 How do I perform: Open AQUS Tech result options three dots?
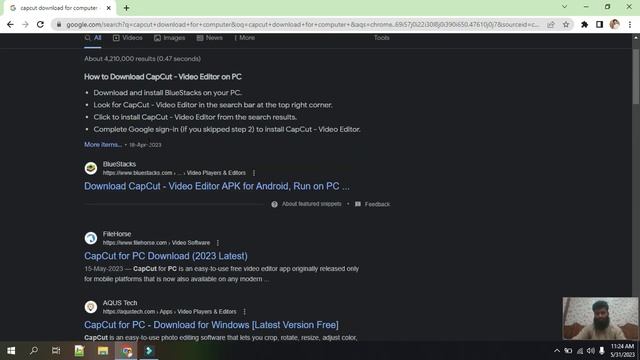244,312
